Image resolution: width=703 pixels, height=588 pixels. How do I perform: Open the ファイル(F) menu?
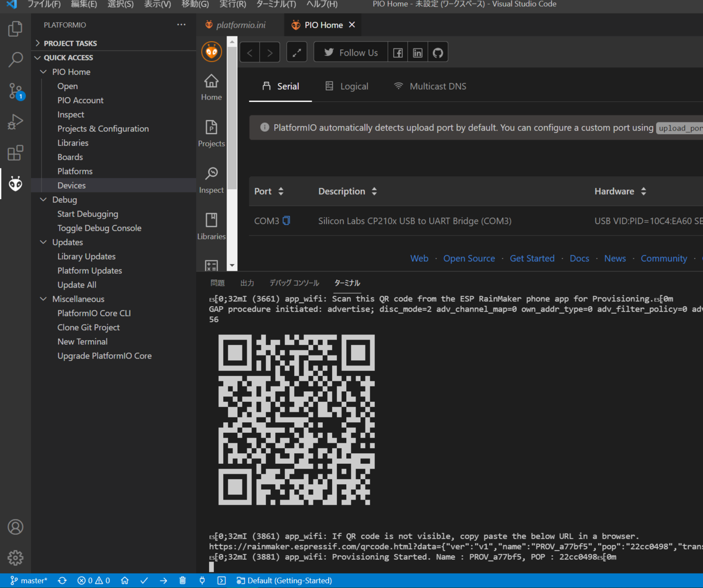click(x=44, y=4)
